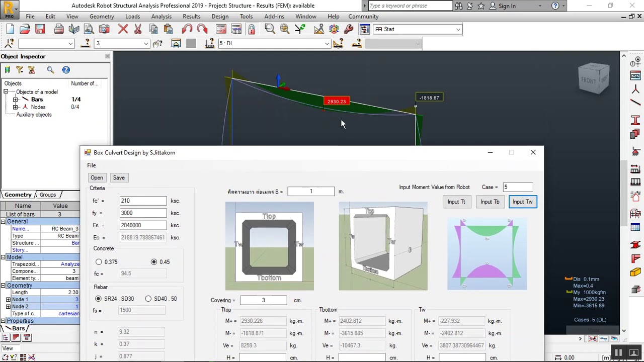Click the Copy icon in the toolbar

click(x=153, y=29)
